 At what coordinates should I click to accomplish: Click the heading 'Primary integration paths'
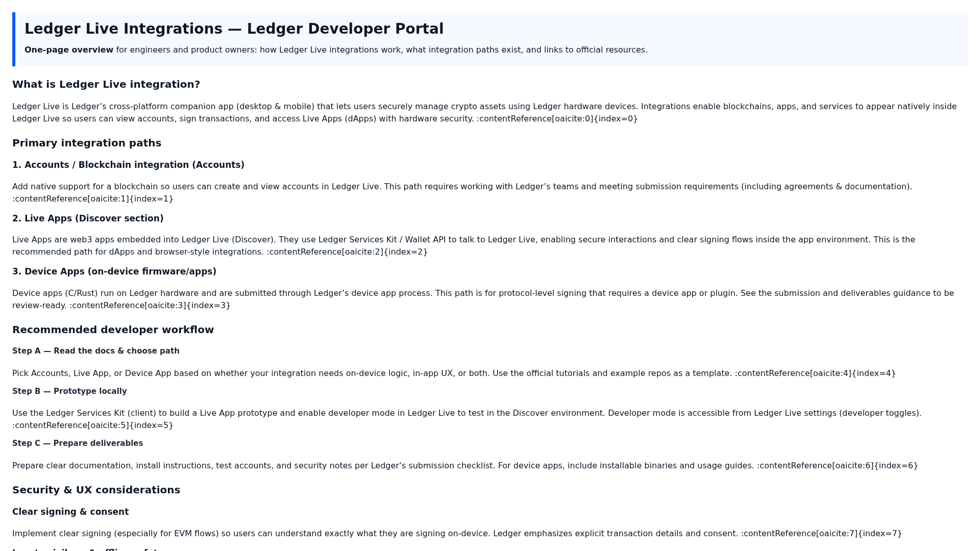(87, 143)
